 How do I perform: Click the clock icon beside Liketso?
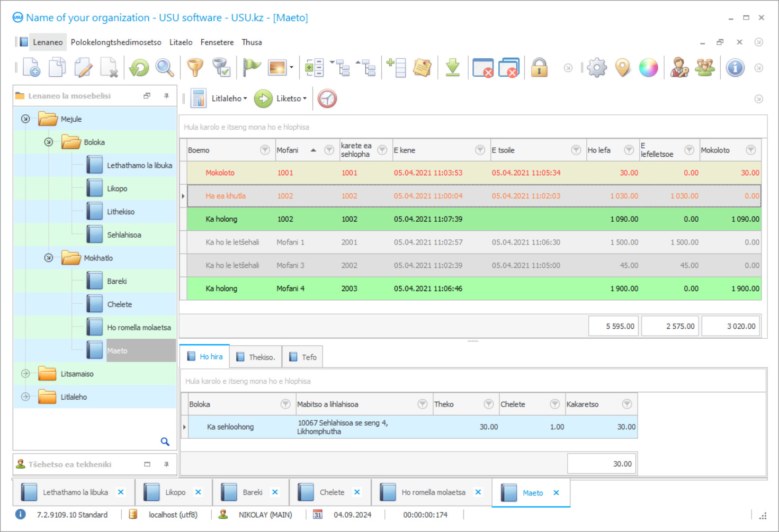tap(327, 98)
